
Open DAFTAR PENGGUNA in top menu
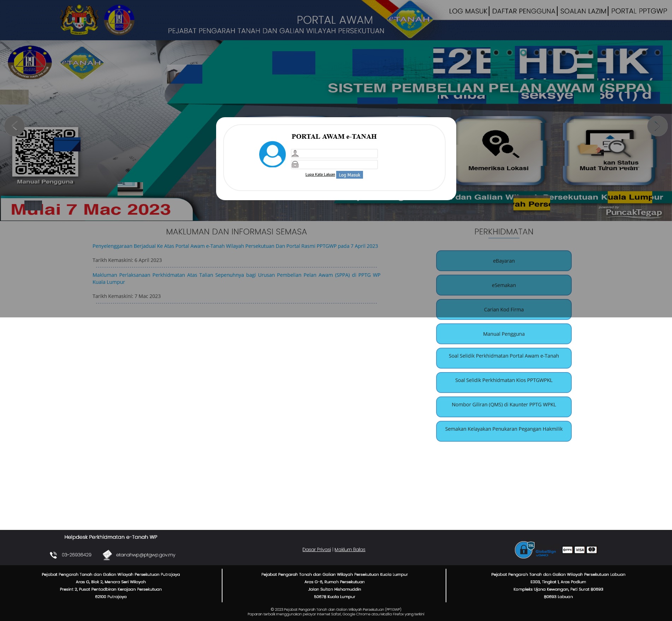click(x=523, y=11)
